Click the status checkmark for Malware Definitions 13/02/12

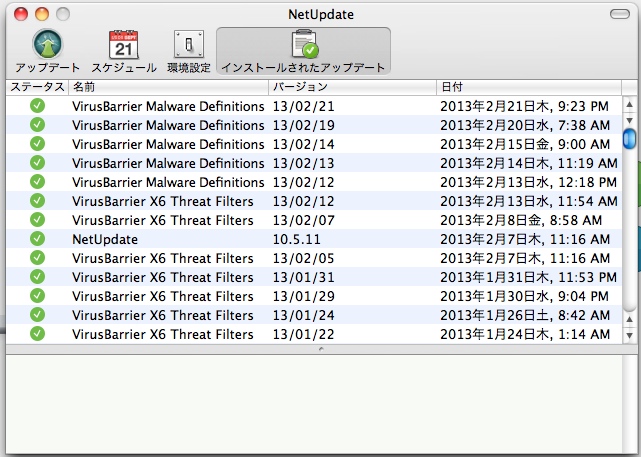(37, 182)
